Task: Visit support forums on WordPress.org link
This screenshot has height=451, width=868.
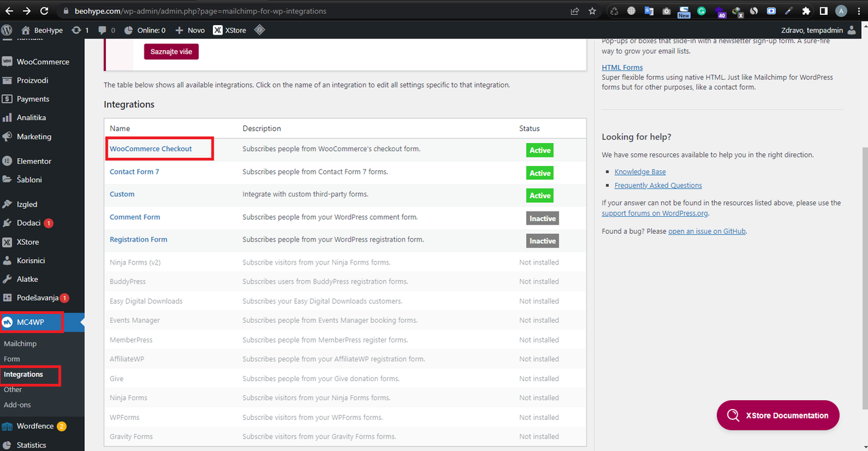Action: pos(654,213)
